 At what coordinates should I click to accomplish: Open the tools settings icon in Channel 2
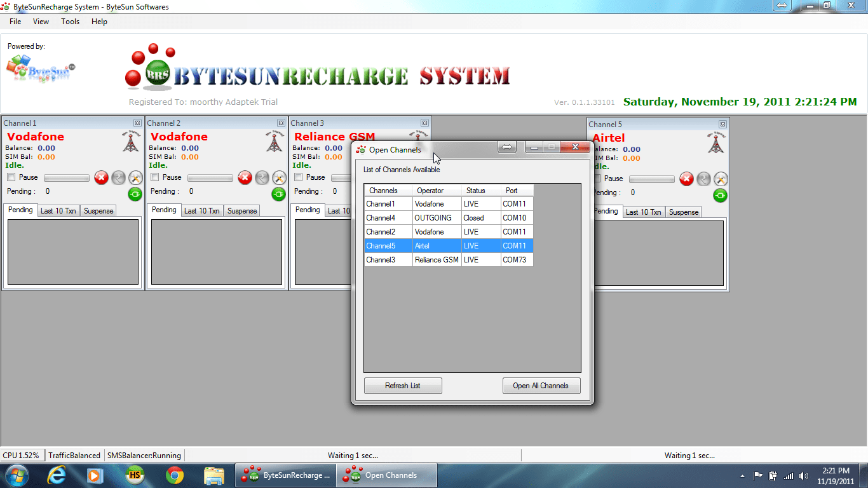click(279, 178)
